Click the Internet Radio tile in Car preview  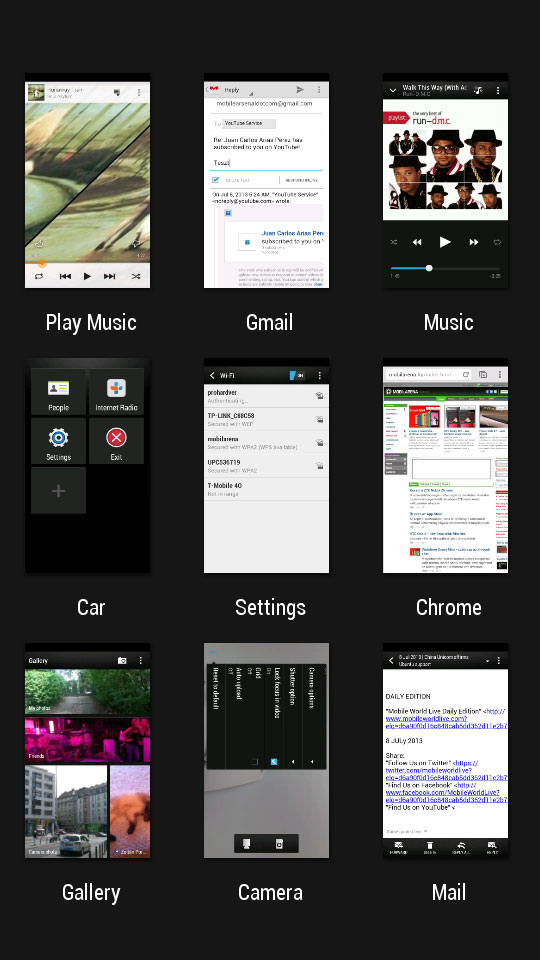coord(116,392)
